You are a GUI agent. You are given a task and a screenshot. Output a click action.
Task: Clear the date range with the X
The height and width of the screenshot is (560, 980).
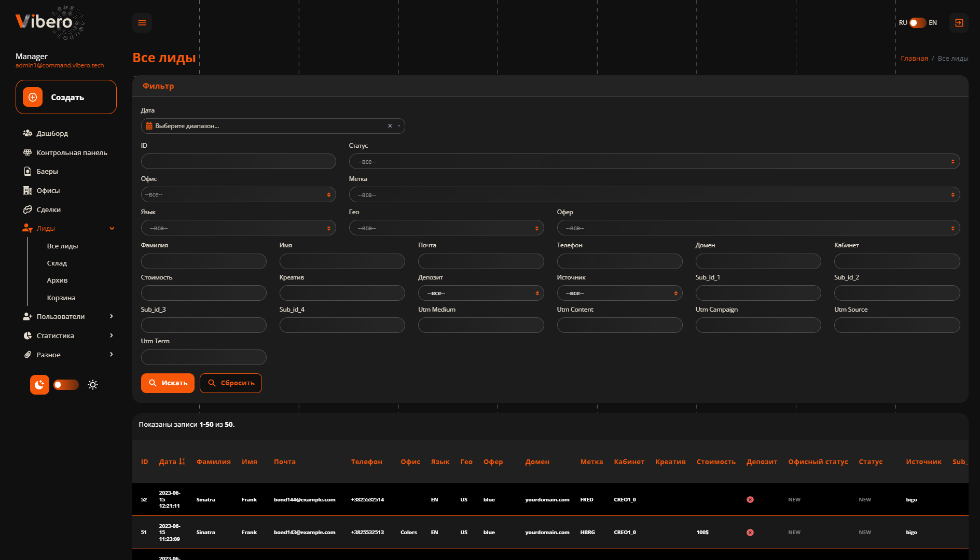pyautogui.click(x=390, y=126)
